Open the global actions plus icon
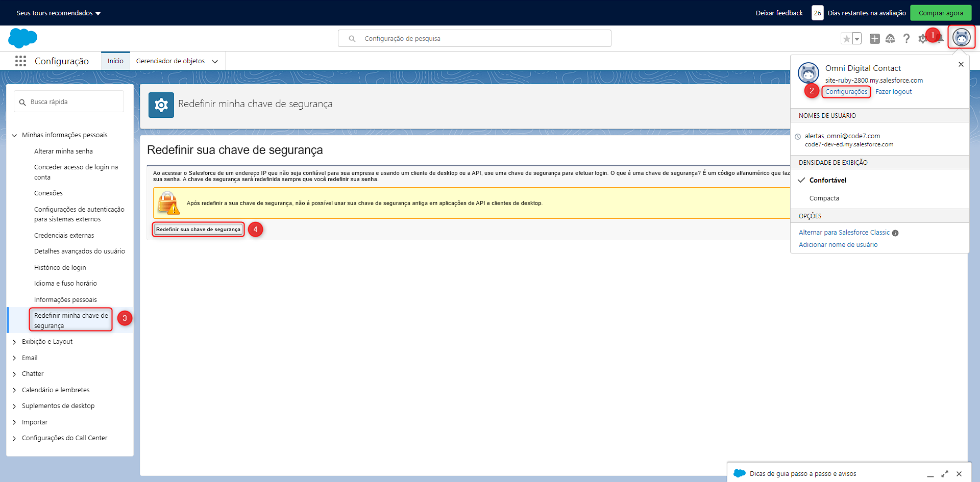The width and height of the screenshot is (980, 482). 874,39
